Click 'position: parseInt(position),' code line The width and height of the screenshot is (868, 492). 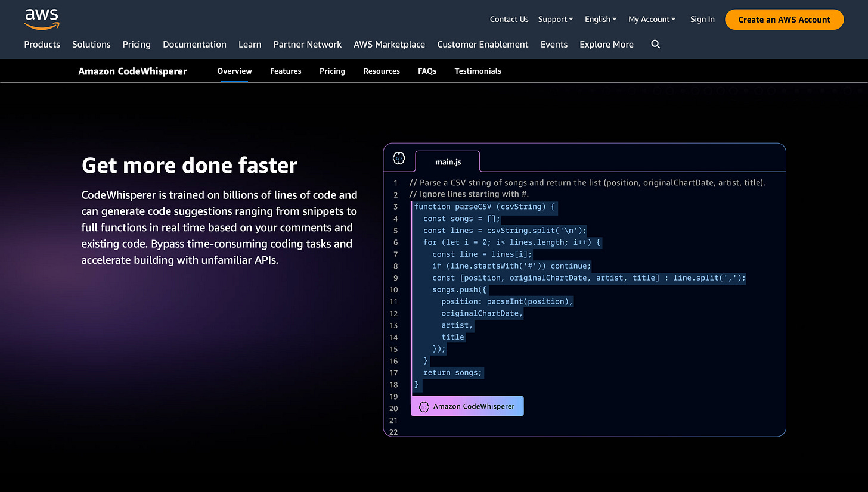click(x=507, y=301)
